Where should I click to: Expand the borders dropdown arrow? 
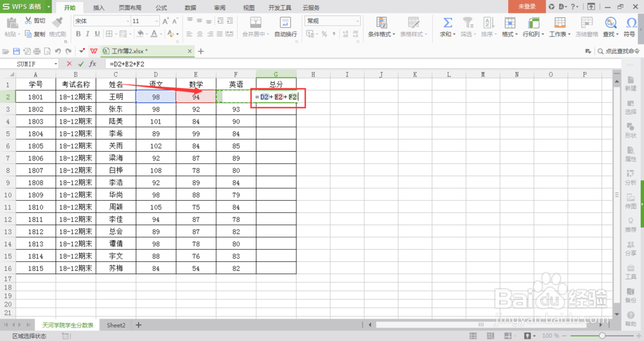click(115, 34)
